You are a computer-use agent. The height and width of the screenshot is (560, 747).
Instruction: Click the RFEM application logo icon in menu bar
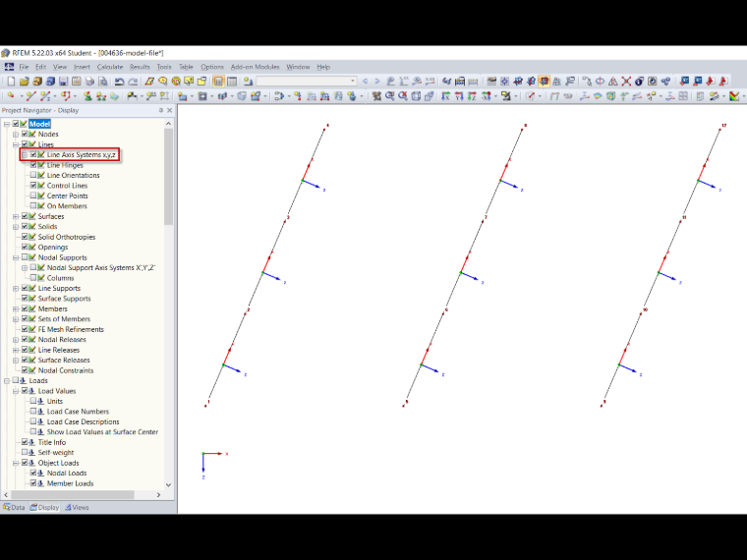coord(9,67)
